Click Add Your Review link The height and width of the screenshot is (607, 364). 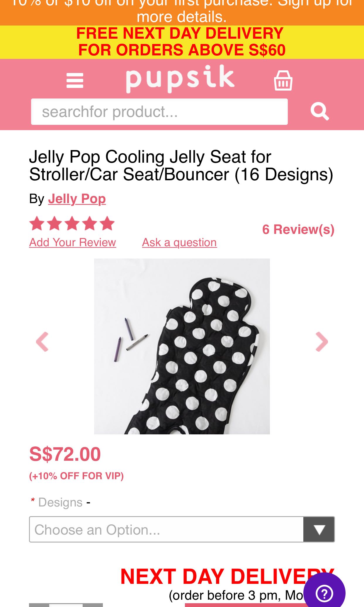click(x=72, y=242)
